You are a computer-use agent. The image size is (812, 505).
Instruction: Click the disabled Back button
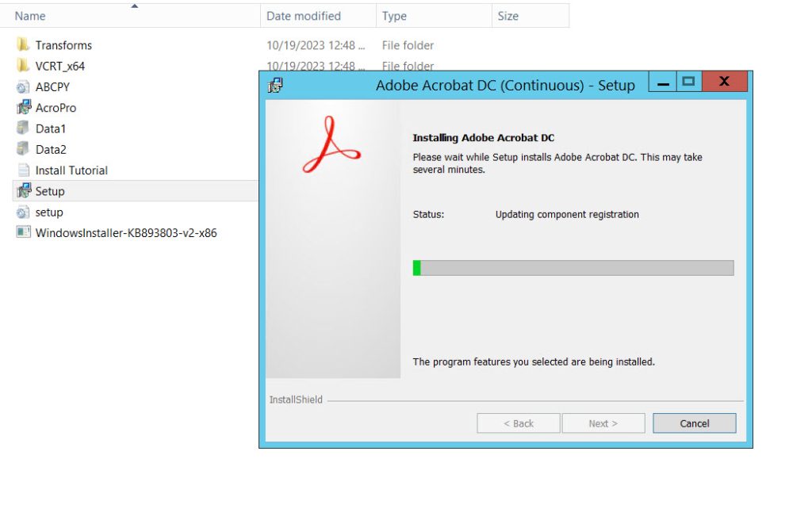click(519, 423)
